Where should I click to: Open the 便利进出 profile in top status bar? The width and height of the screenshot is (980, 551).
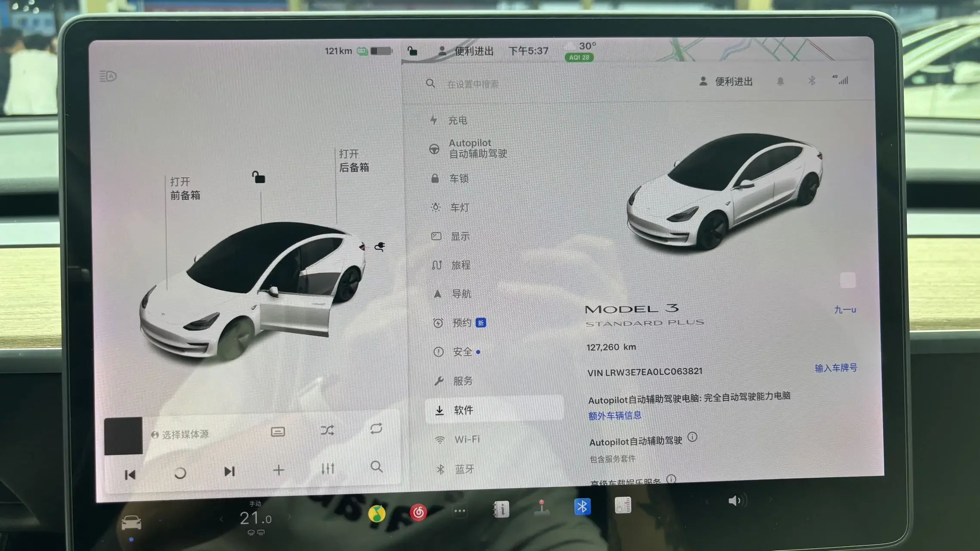click(x=465, y=51)
